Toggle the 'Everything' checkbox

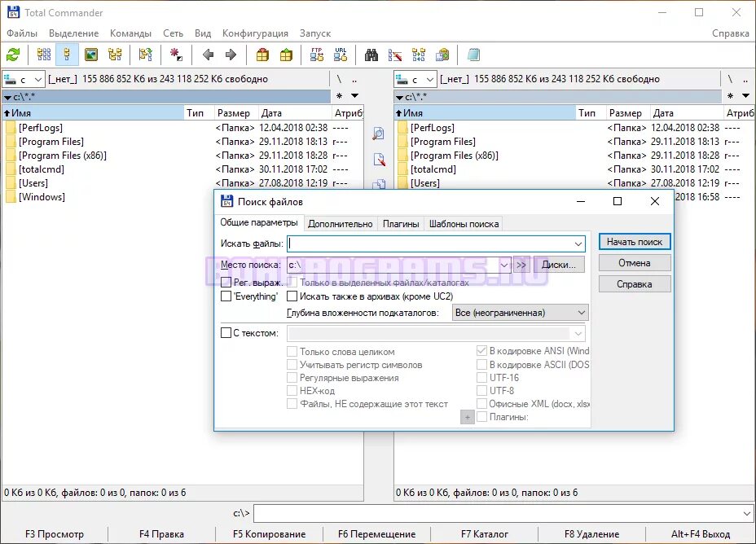click(226, 296)
